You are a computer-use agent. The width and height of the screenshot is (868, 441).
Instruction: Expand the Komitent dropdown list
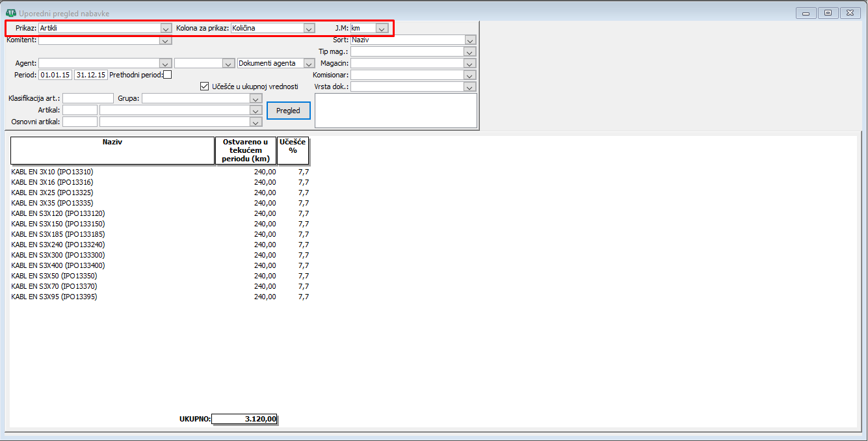coord(166,41)
